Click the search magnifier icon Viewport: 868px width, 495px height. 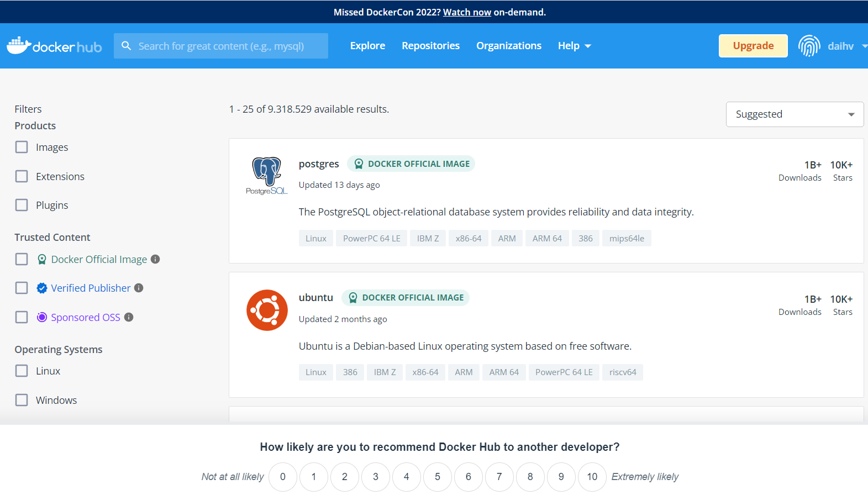tap(127, 46)
